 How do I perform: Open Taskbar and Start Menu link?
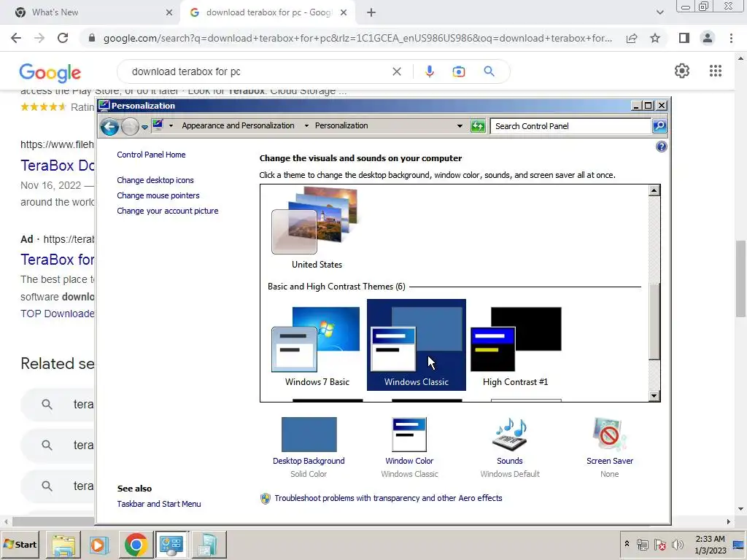159,504
